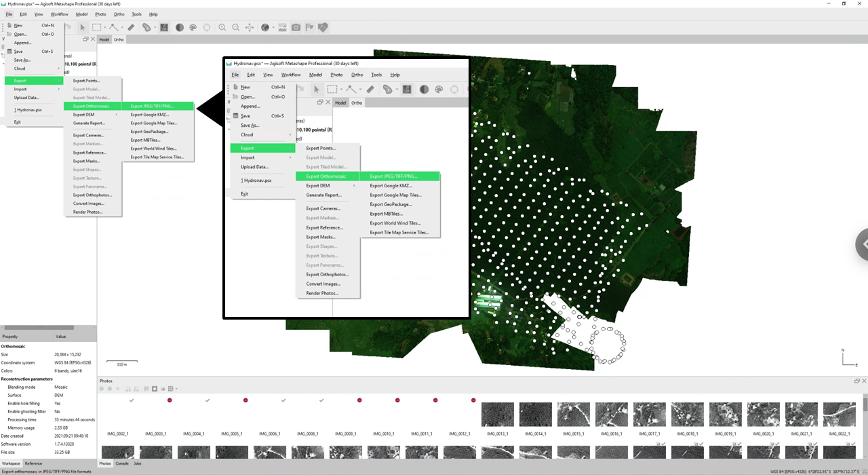
Task: Toggle Show Cameras in the main toolbar
Action: click(x=296, y=28)
